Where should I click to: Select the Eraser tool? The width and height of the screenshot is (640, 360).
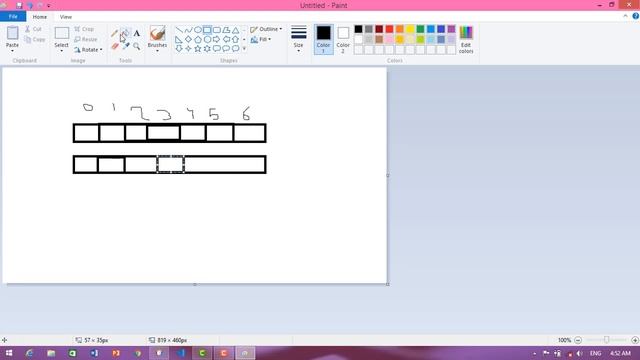click(x=115, y=46)
